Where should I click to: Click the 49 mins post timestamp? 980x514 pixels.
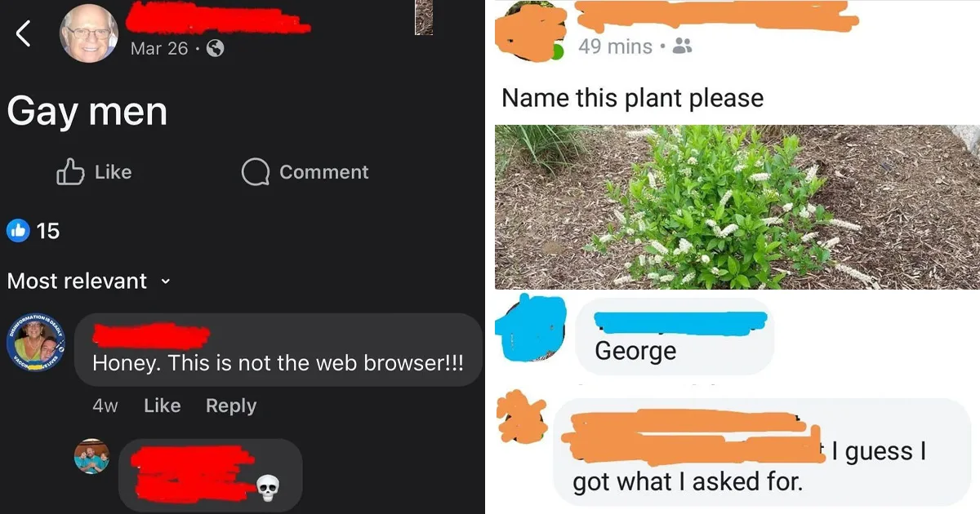(615, 47)
